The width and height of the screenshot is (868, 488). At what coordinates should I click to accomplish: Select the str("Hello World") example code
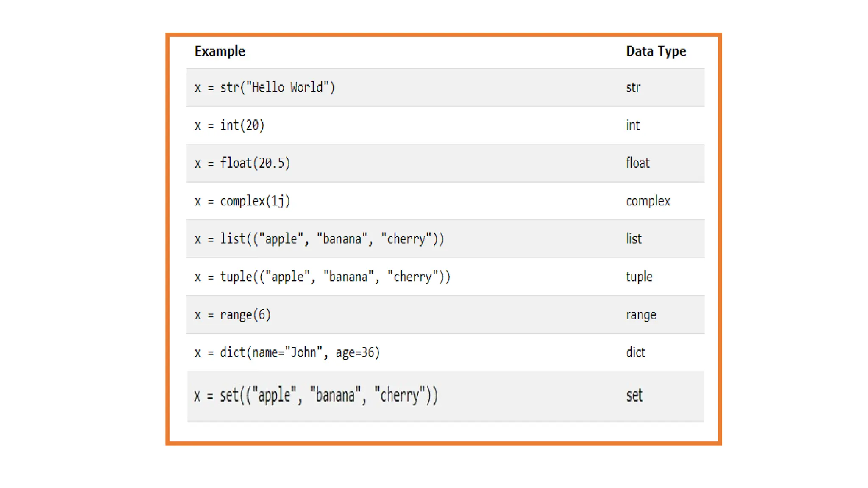(265, 87)
